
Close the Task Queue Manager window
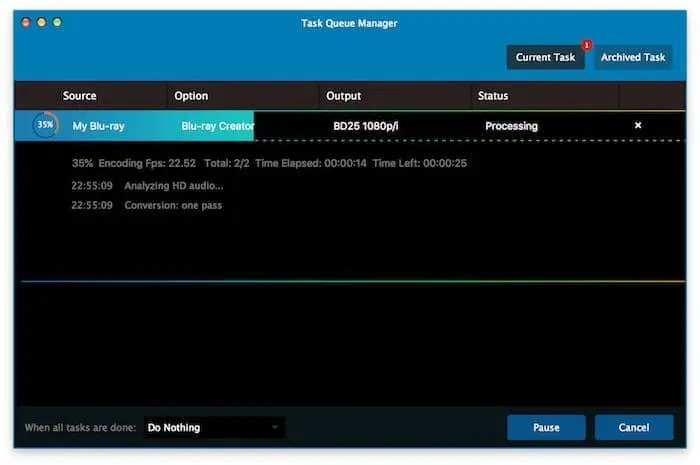26,22
